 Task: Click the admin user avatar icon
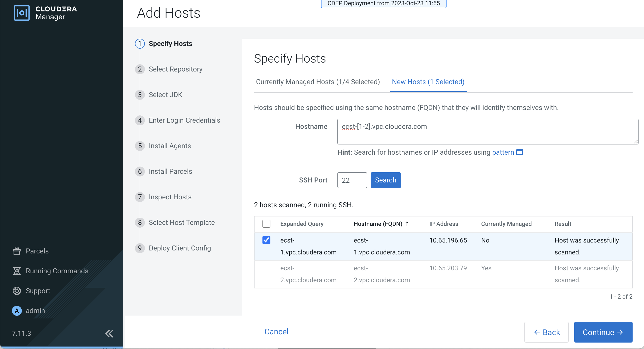tap(17, 311)
